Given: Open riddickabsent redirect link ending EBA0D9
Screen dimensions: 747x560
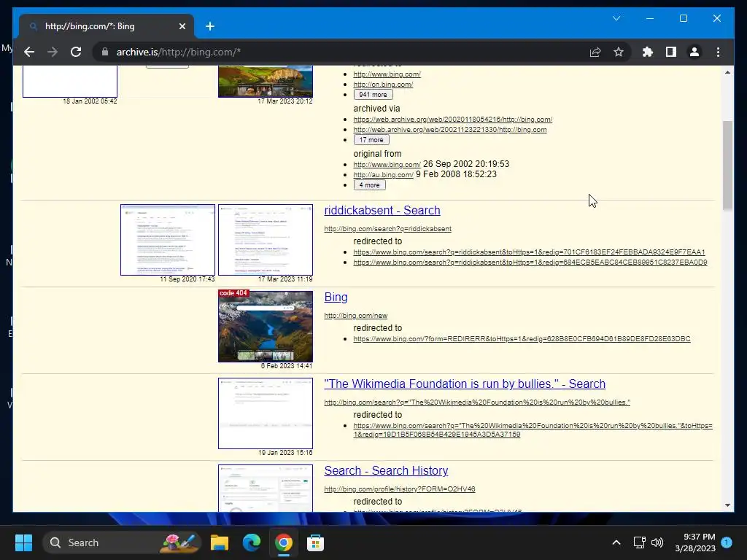Looking at the screenshot, I should [x=530, y=262].
